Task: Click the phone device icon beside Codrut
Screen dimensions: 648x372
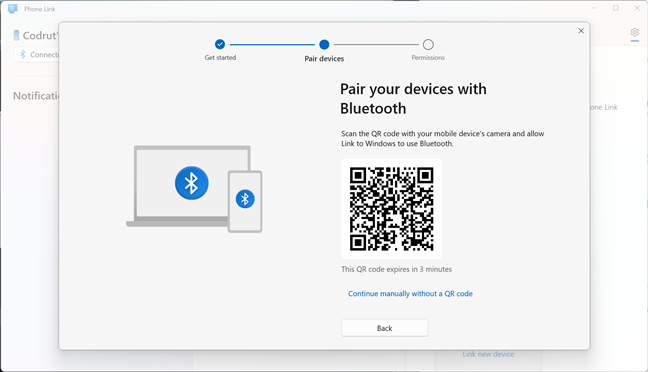Action: click(x=16, y=36)
